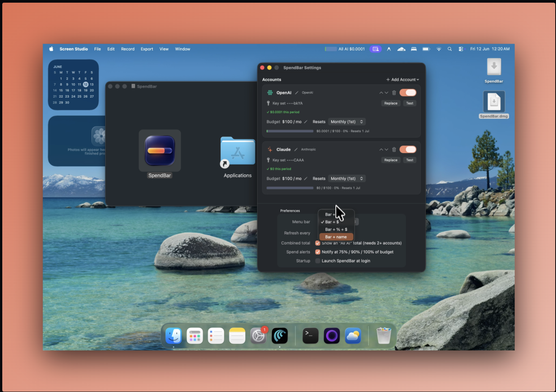Click the bed icon in menu bar
556x392 pixels.
point(414,49)
